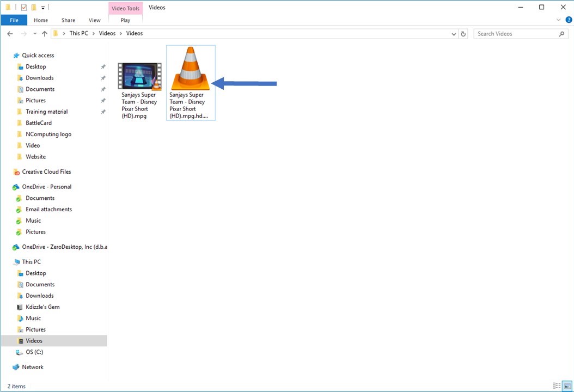This screenshot has width=574, height=392.
Task: Click the forward navigation arrow
Action: point(24,34)
